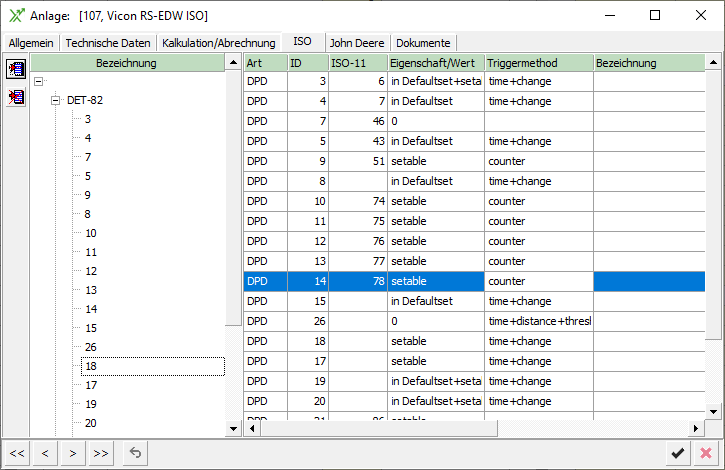Jump to first record with << button

17,453
